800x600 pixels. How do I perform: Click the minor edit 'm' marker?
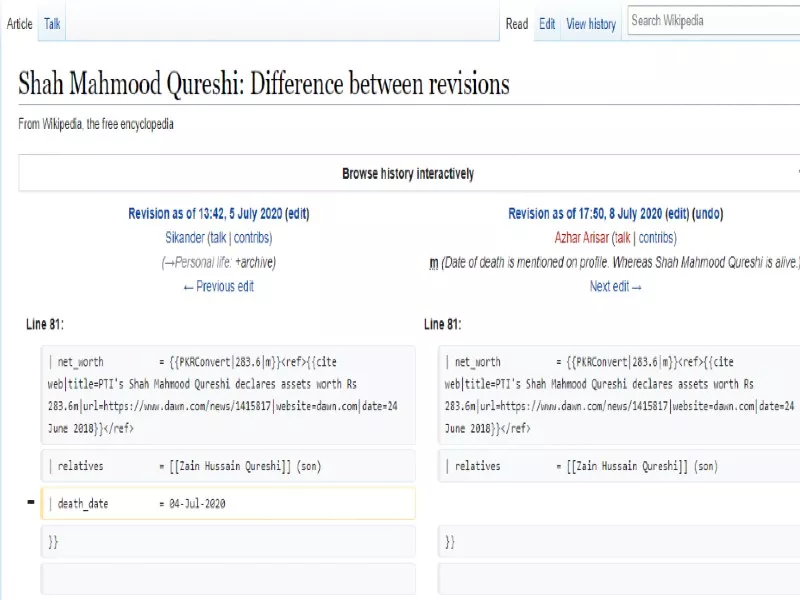434,263
